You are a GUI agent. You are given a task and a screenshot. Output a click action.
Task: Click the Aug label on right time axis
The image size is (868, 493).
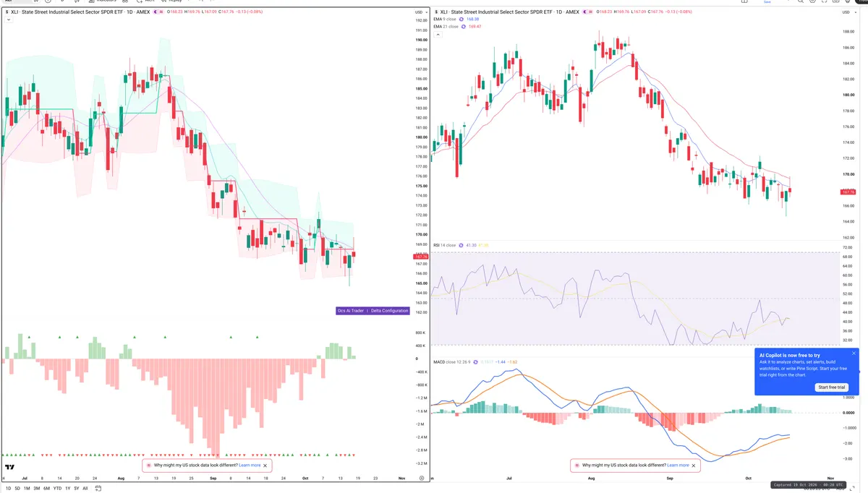591,478
